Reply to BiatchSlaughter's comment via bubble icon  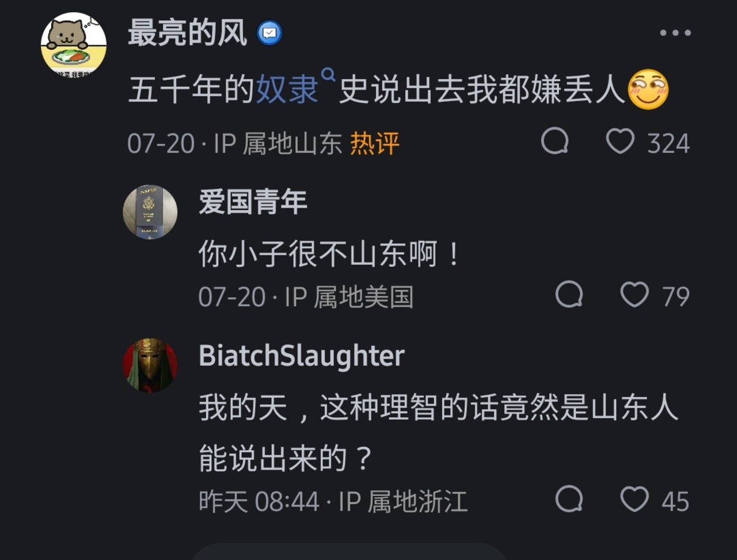(569, 499)
